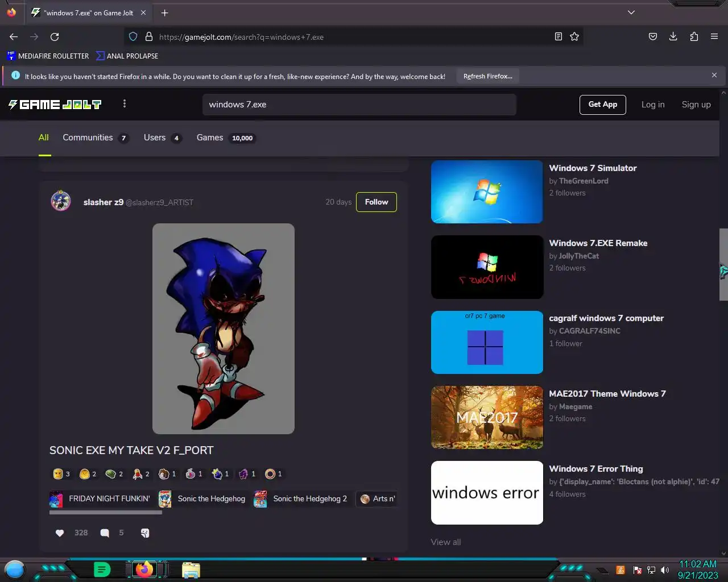
Task: Follow slasher z9
Action: pos(377,202)
